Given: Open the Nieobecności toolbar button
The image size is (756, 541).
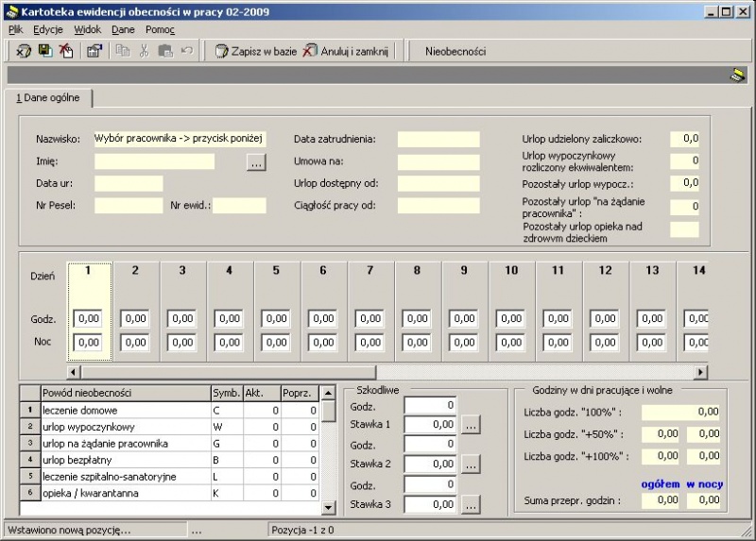Looking at the screenshot, I should [455, 52].
